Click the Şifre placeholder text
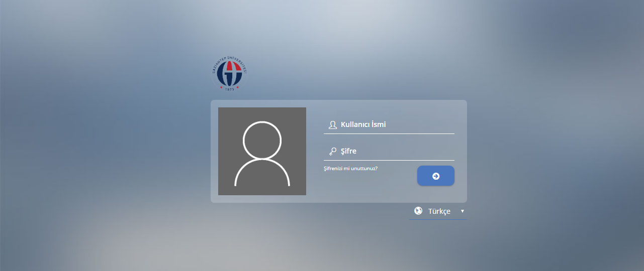Viewport: 644px width, 271px height. (x=348, y=151)
